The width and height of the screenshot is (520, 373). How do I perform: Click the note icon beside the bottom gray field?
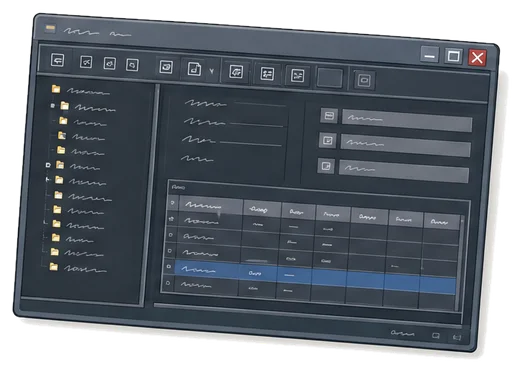pos(326,166)
